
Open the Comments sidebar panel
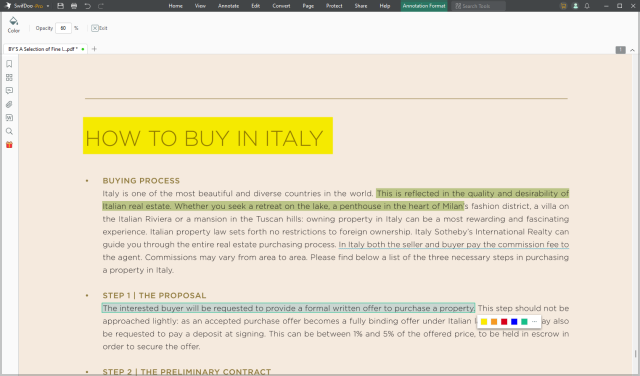pyautogui.click(x=9, y=91)
